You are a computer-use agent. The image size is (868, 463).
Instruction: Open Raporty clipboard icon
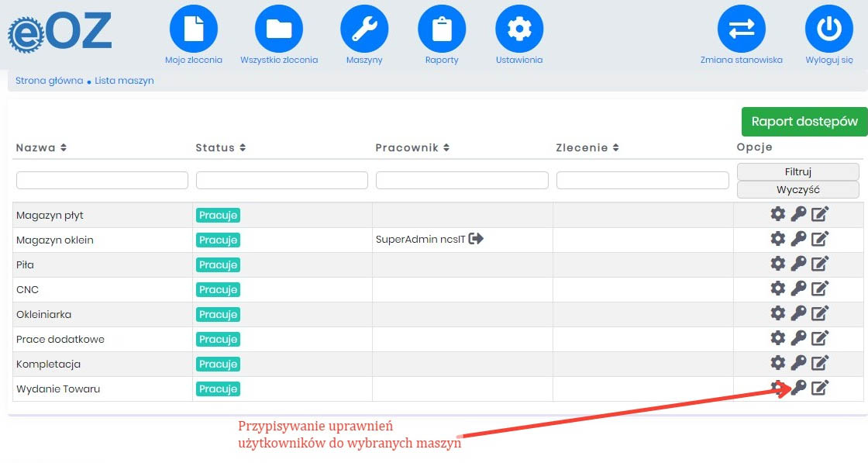click(x=442, y=29)
